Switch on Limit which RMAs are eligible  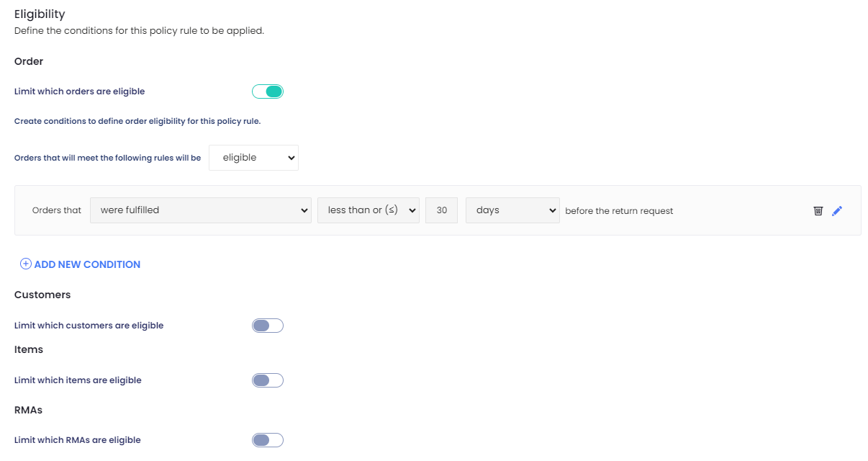(268, 440)
